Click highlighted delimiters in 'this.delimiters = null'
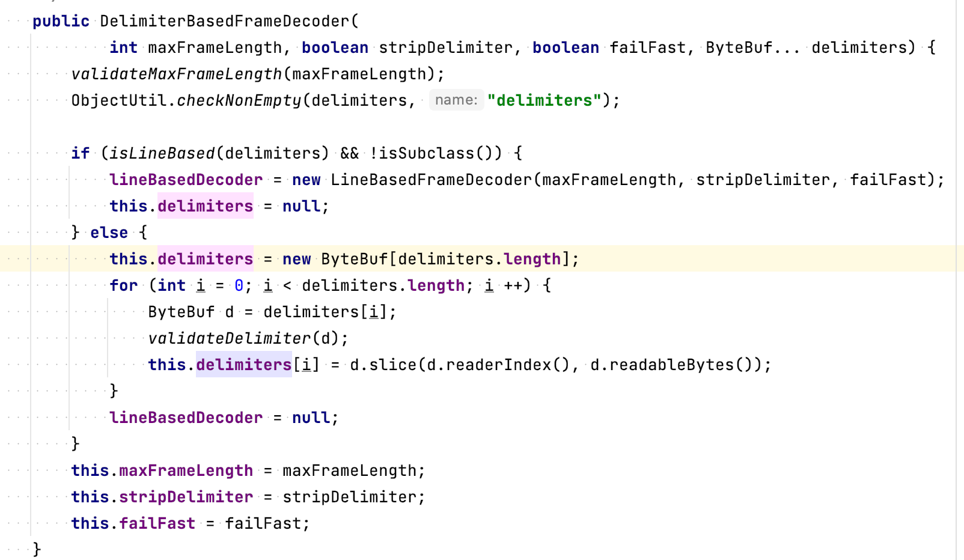Image resolution: width=964 pixels, height=560 pixels. pos(205,206)
